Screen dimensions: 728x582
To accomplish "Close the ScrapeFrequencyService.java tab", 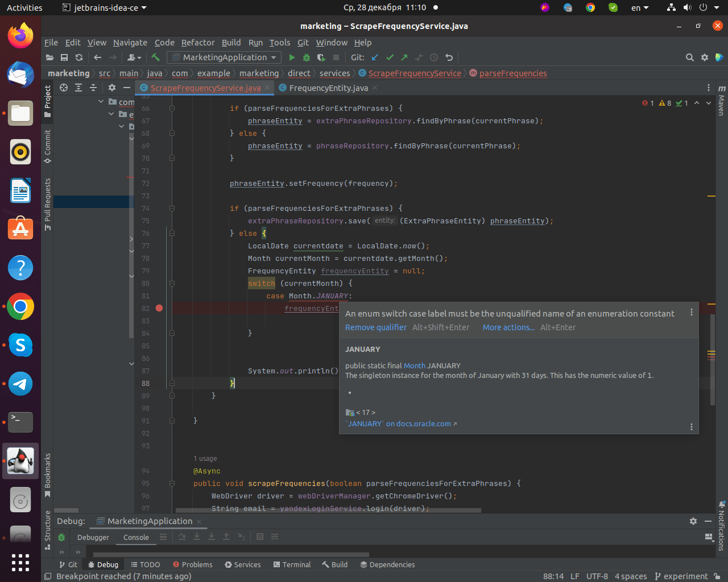I will tap(267, 88).
